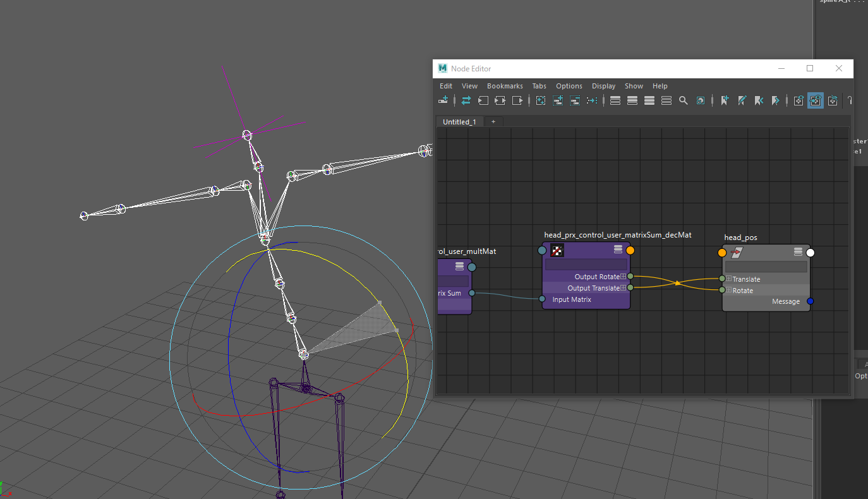Click the input and output connections icon
The height and width of the screenshot is (499, 868).
[x=500, y=100]
